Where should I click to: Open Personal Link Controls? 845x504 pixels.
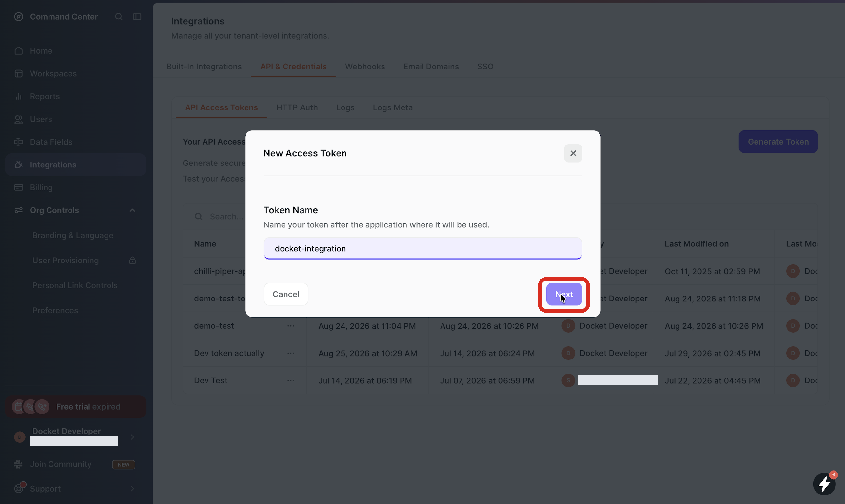(75, 286)
